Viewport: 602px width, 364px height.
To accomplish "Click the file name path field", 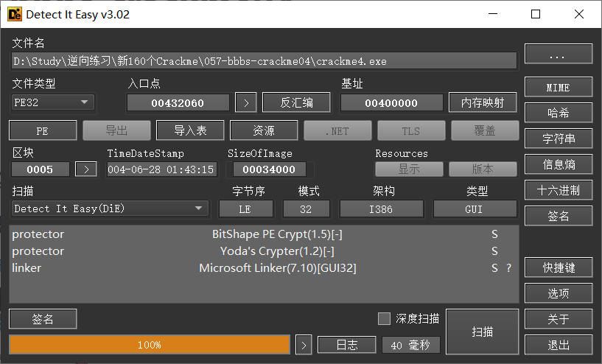I will click(x=264, y=61).
